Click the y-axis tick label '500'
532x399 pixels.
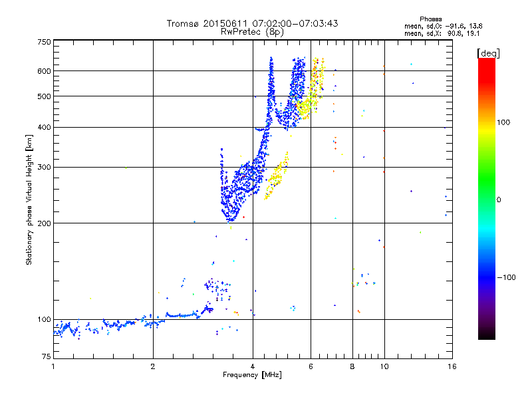(x=44, y=96)
